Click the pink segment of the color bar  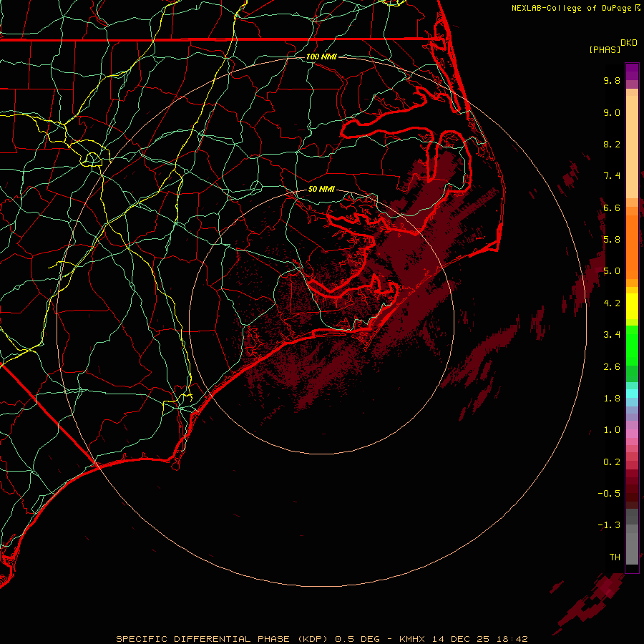tap(632, 434)
